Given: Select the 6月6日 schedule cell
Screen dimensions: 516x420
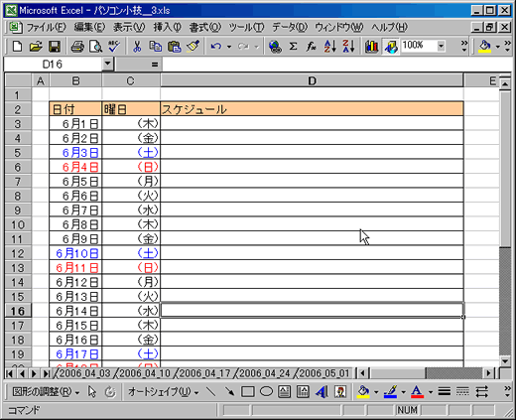Looking at the screenshot, I should coord(312,196).
